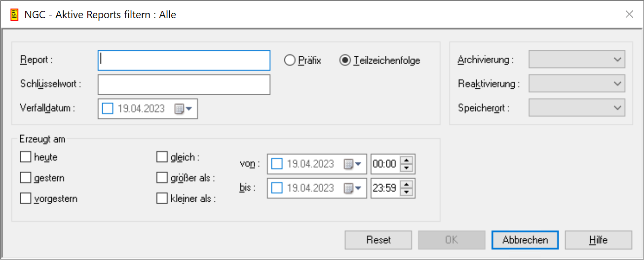Click the Reset button
Image resolution: width=644 pixels, height=260 pixels.
tap(379, 240)
